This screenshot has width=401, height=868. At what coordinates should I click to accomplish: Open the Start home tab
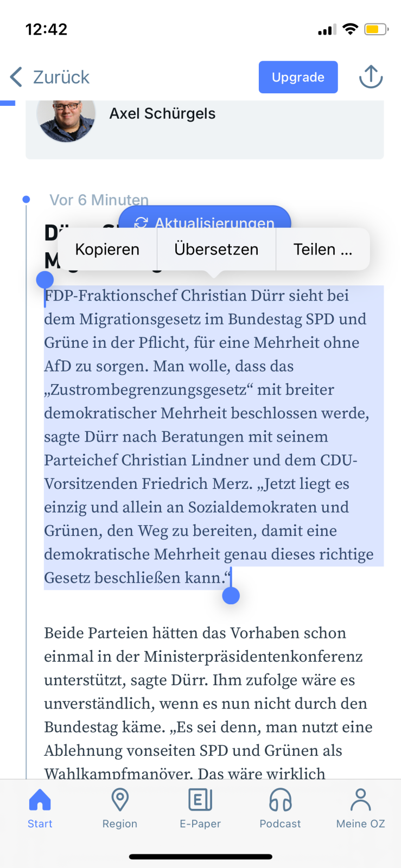[40, 808]
